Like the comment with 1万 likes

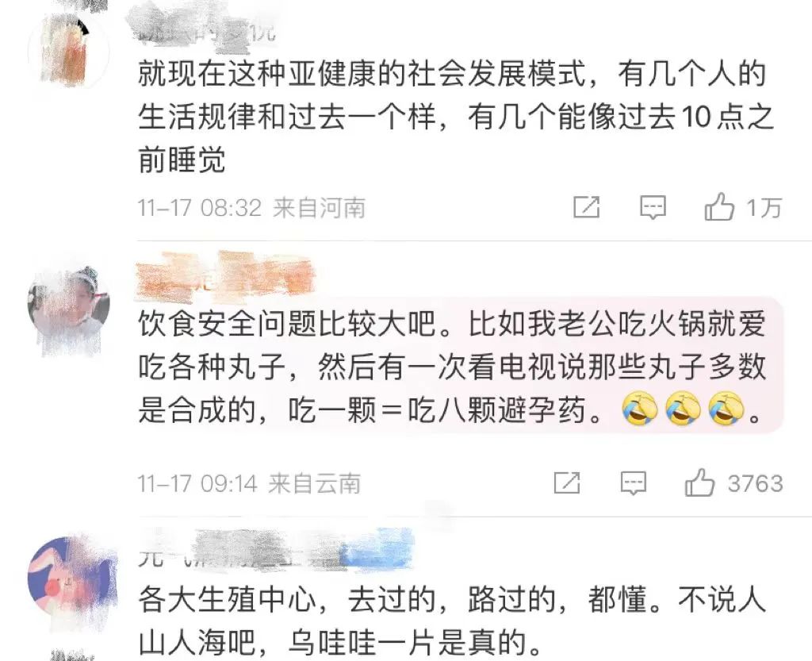(719, 207)
